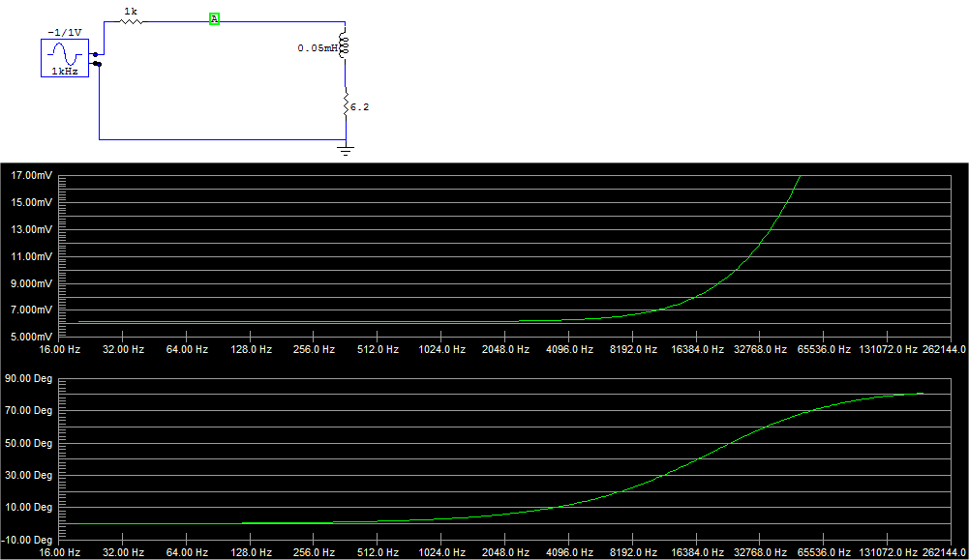Click the 50.00 Deg axis label
The width and height of the screenshot is (969, 560).
(28, 443)
